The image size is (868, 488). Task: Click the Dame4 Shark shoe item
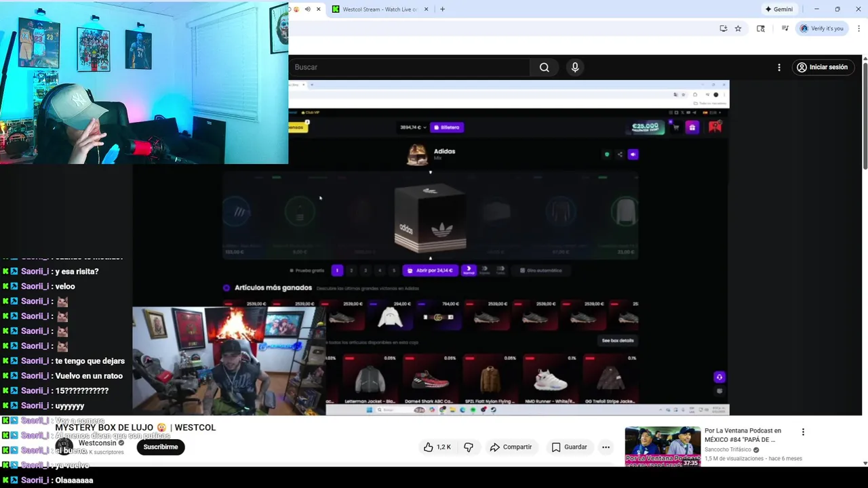[430, 381]
